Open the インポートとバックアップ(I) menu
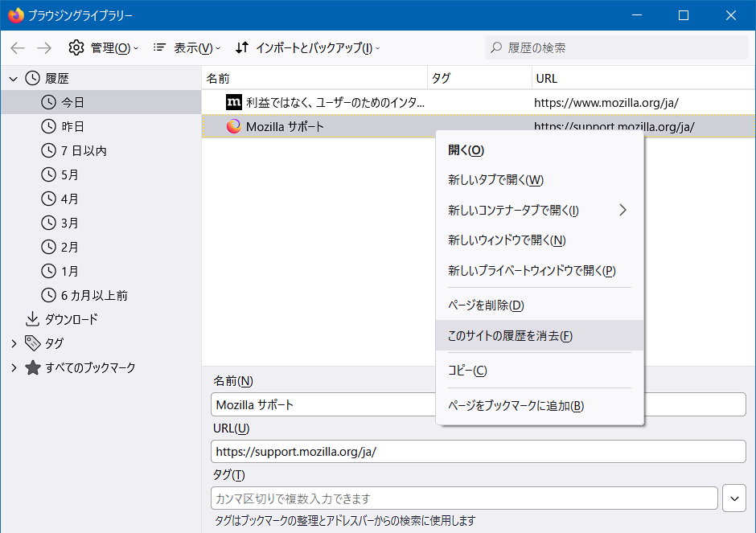Screen dimensions: 756x533 pyautogui.click(x=307, y=47)
